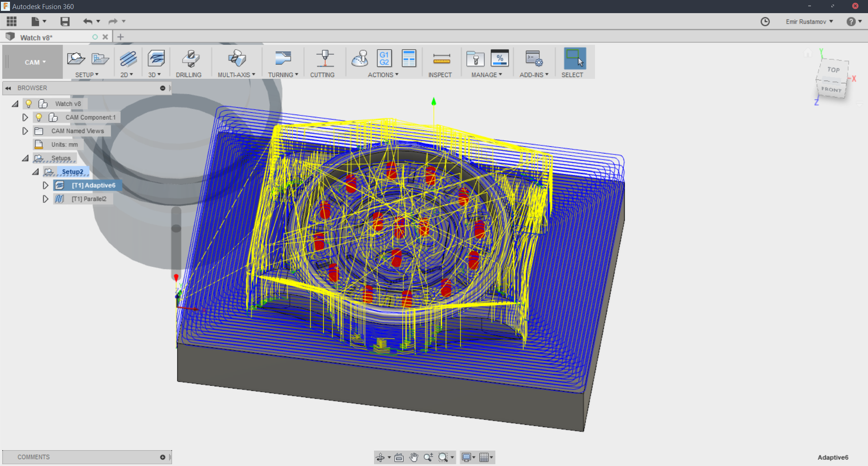This screenshot has height=466, width=868.
Task: Open the 2D menu
Action: (127, 75)
